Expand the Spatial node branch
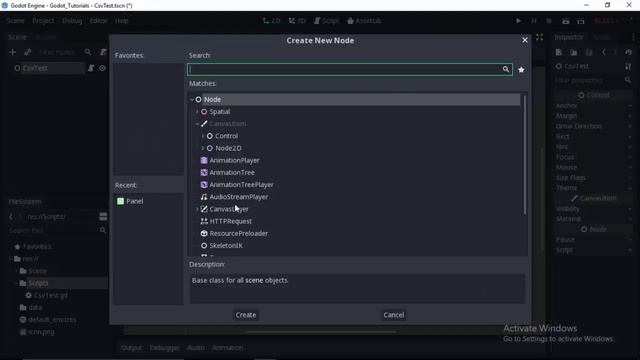640x360 pixels. tap(197, 112)
